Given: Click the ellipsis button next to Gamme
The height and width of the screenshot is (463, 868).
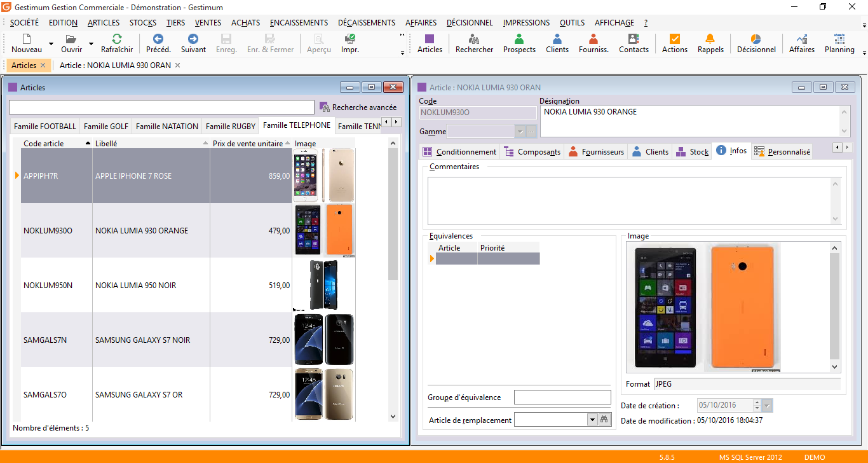Looking at the screenshot, I should click(532, 132).
